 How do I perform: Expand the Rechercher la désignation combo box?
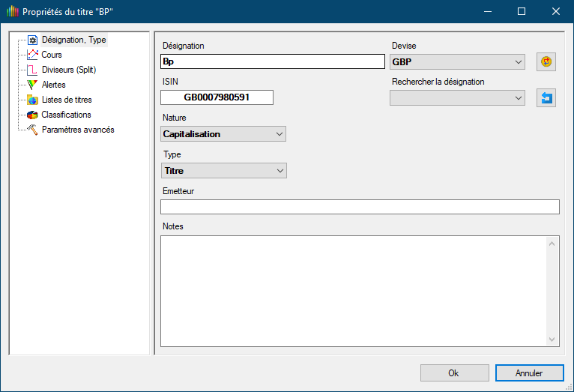[x=519, y=98]
